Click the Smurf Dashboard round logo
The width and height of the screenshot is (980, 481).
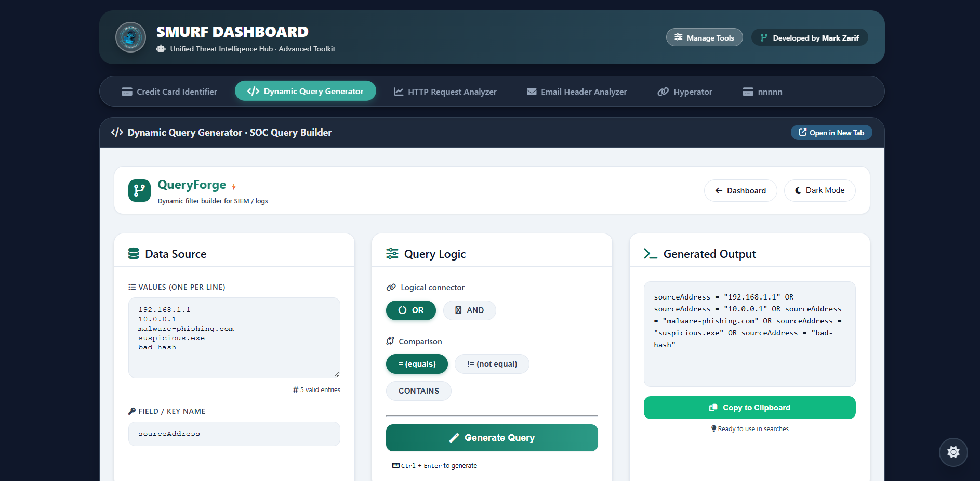[x=130, y=37]
